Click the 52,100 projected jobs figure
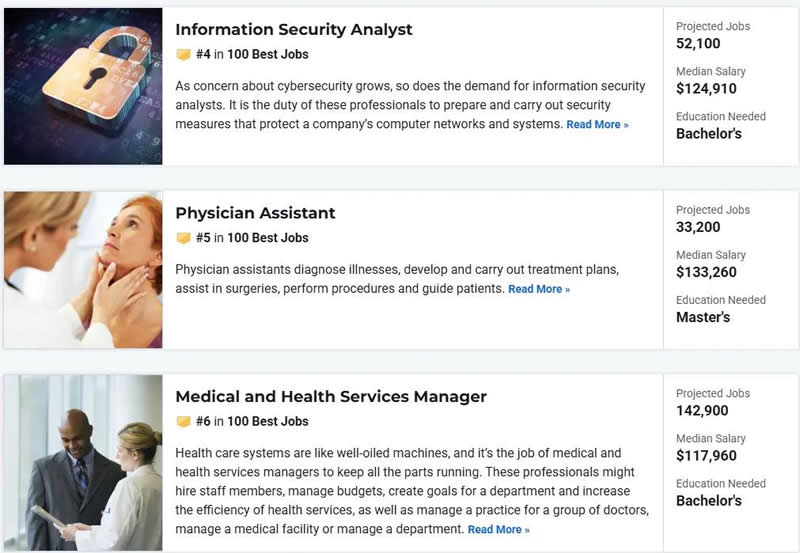This screenshot has height=553, width=800. [698, 44]
